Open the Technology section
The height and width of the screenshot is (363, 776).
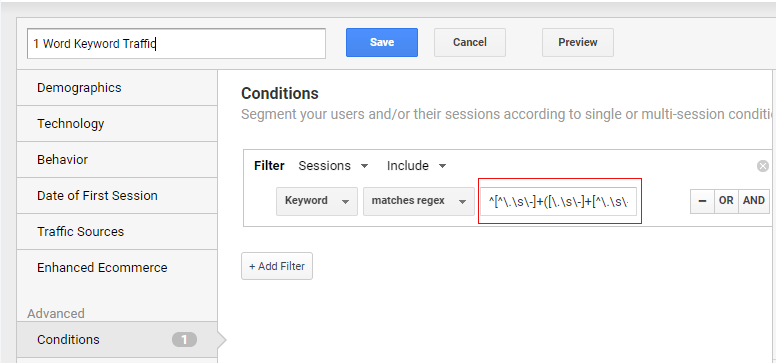point(117,123)
